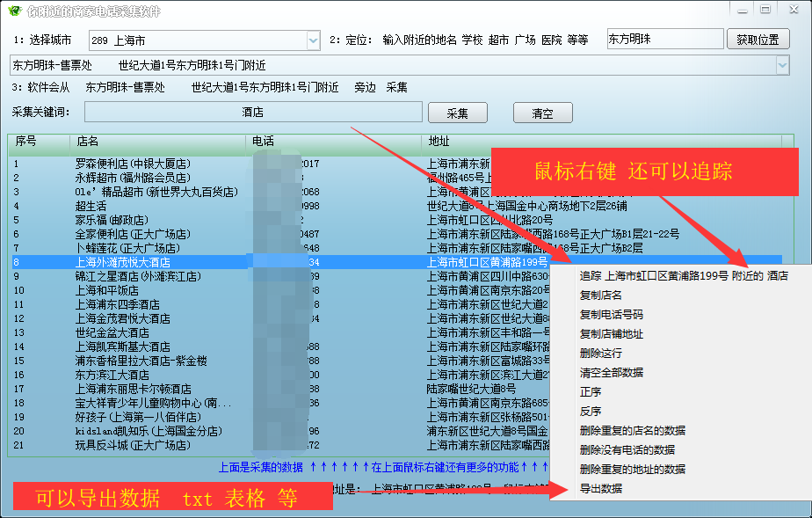Click the green app icon in title bar
This screenshot has height=518, width=812.
tap(14, 11)
